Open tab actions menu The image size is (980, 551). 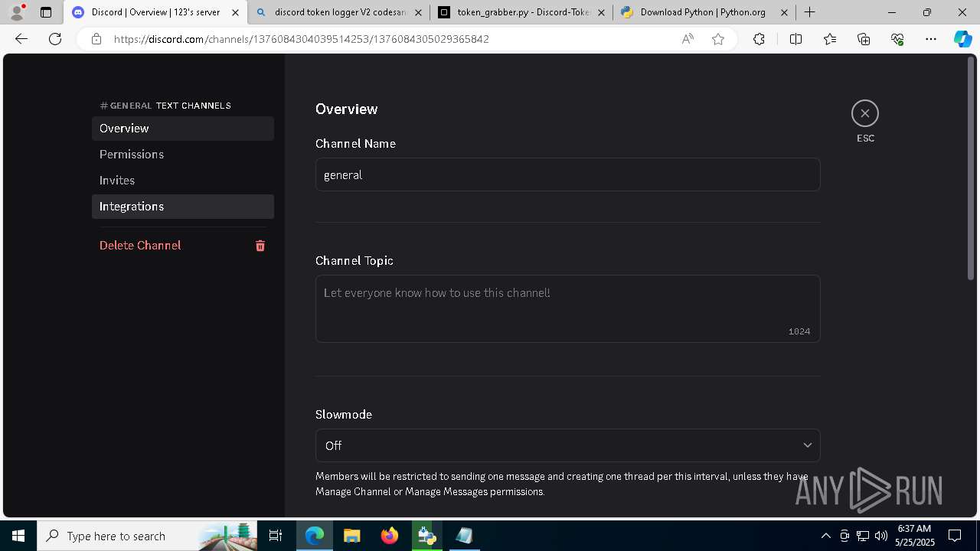tap(46, 12)
